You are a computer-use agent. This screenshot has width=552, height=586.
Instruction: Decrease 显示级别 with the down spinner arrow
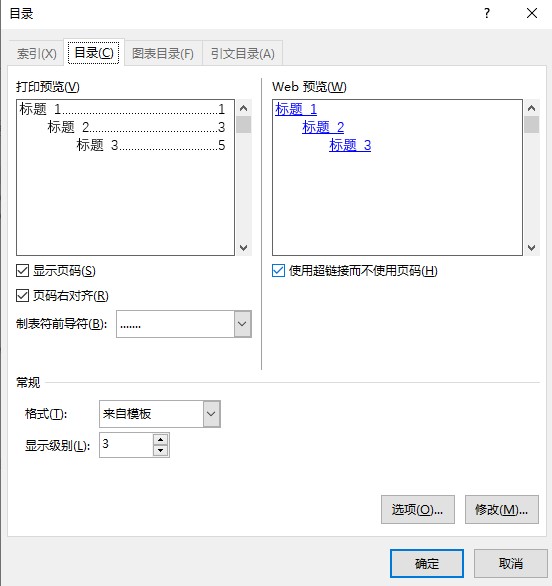click(x=161, y=450)
